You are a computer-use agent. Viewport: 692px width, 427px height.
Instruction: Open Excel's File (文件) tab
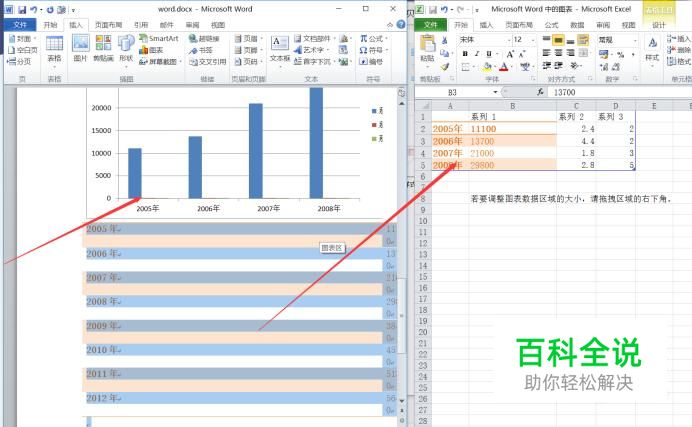click(x=430, y=25)
